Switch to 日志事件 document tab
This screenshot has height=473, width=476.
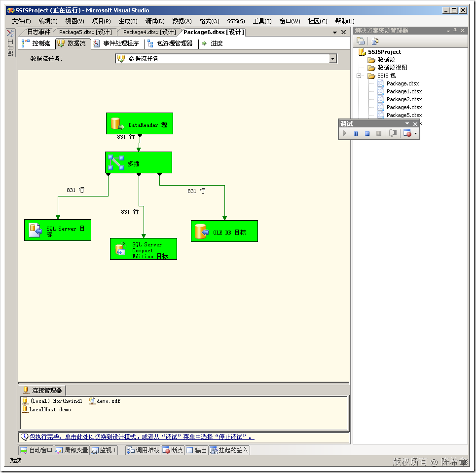[38, 32]
